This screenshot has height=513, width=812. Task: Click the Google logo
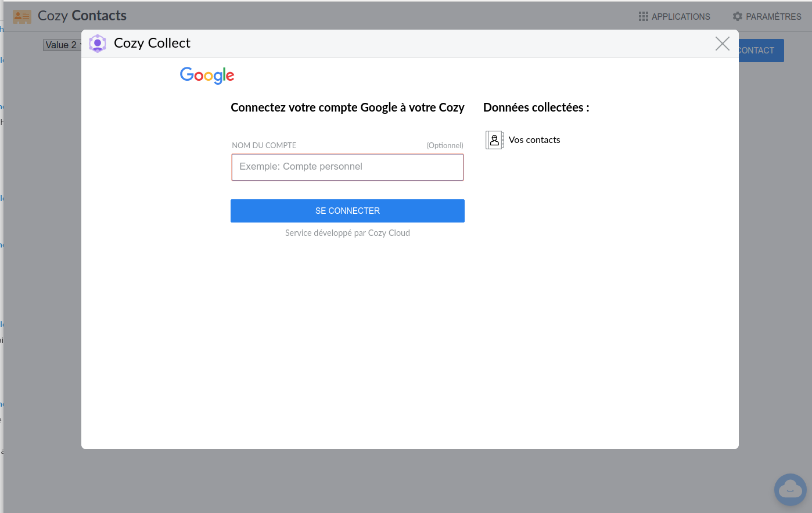click(207, 76)
